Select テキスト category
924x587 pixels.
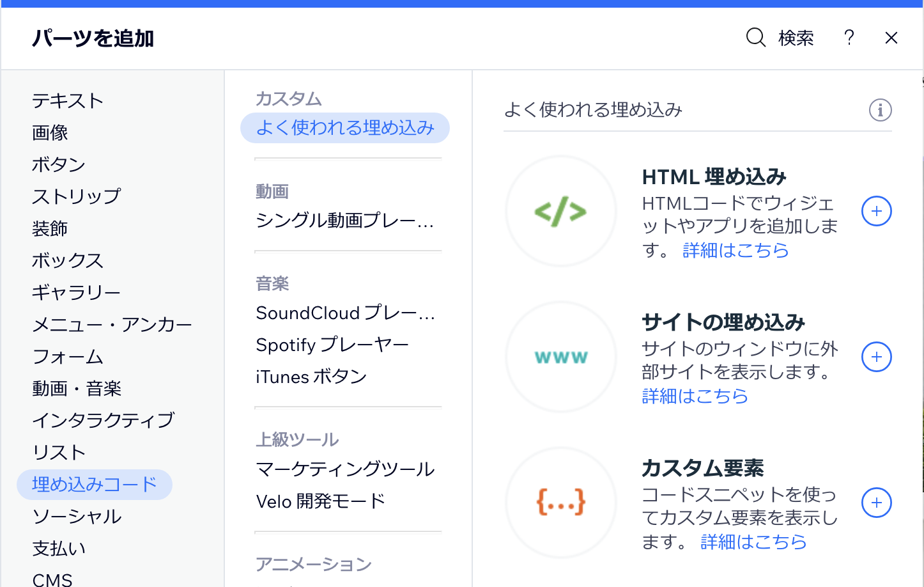(x=68, y=101)
